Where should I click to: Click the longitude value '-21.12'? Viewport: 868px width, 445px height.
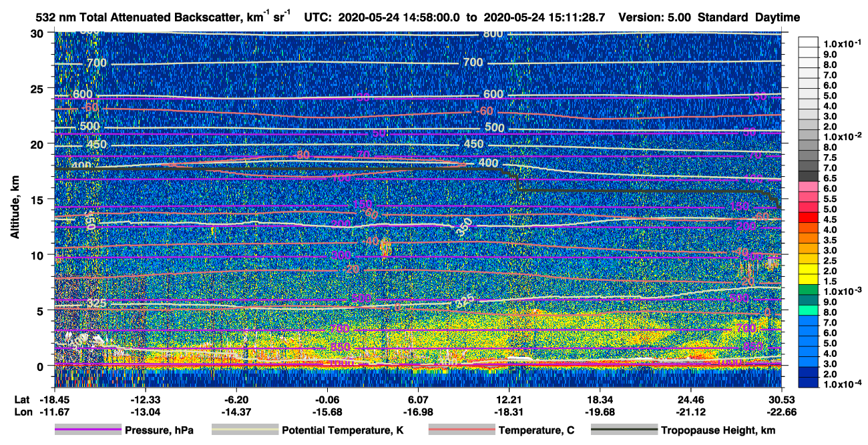pos(692,412)
